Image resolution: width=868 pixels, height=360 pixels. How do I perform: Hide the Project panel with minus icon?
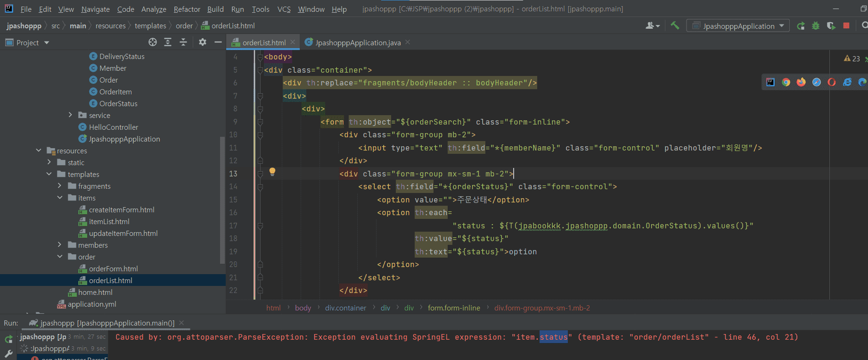(218, 42)
